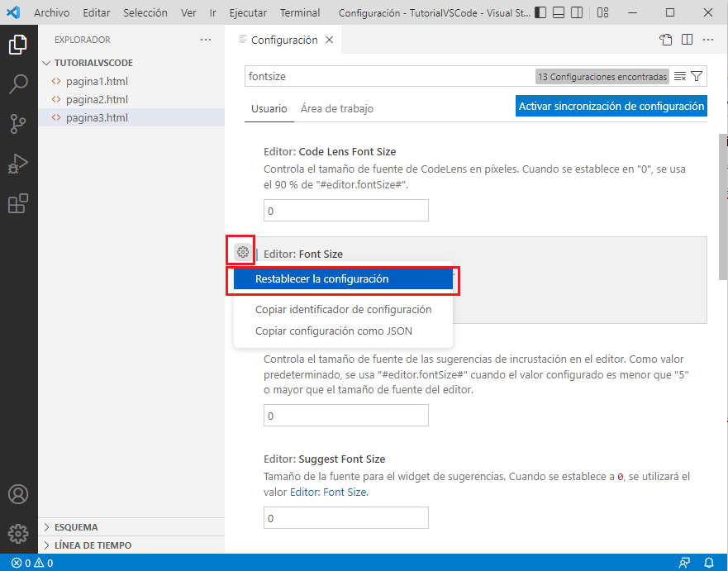Click the EXPLORADOR panel title
728x571 pixels.
pos(82,40)
